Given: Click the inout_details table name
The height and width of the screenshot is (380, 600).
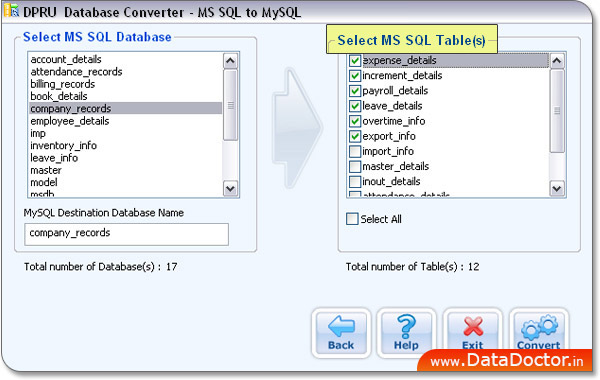Looking at the screenshot, I should point(391,181).
